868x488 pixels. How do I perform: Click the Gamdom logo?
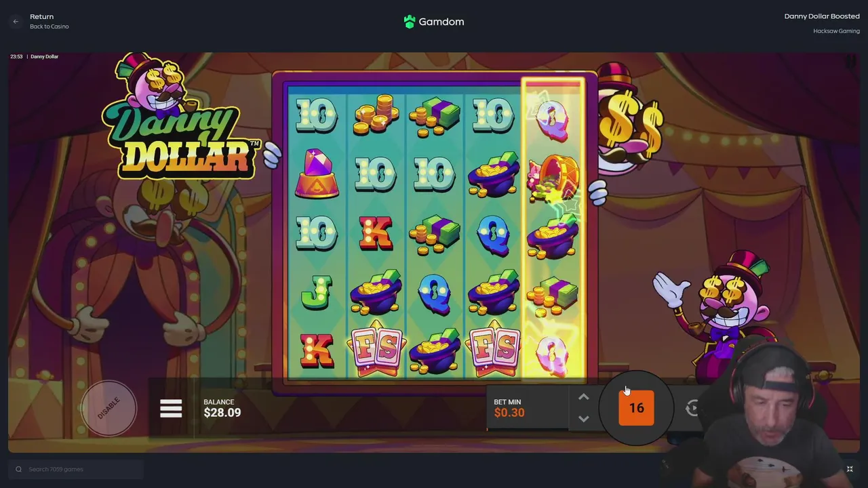coord(434,22)
